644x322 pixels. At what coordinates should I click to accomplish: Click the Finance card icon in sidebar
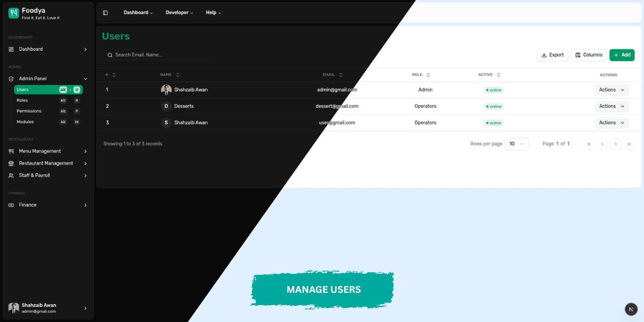(10, 205)
